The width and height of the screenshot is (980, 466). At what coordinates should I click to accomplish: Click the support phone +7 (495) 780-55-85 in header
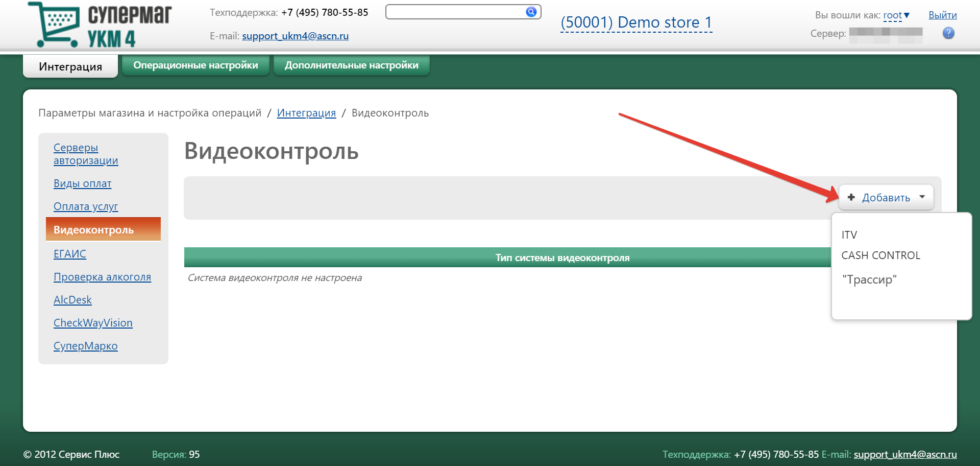point(325,12)
